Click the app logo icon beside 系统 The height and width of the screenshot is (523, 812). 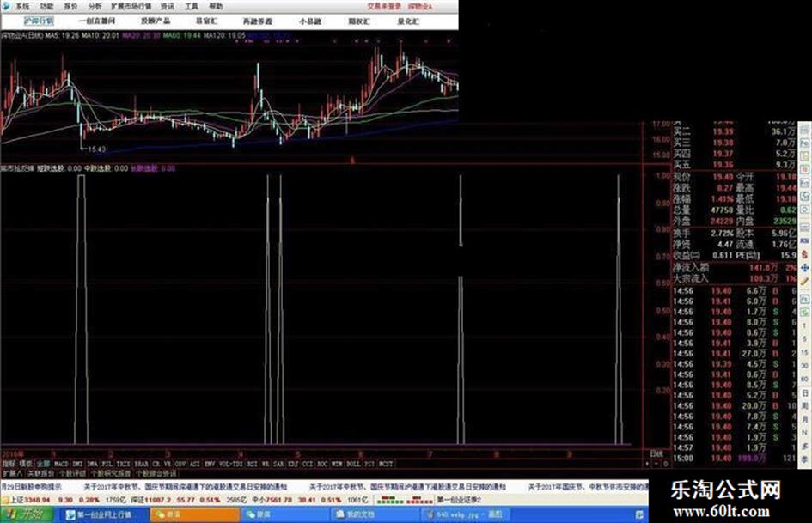point(6,6)
